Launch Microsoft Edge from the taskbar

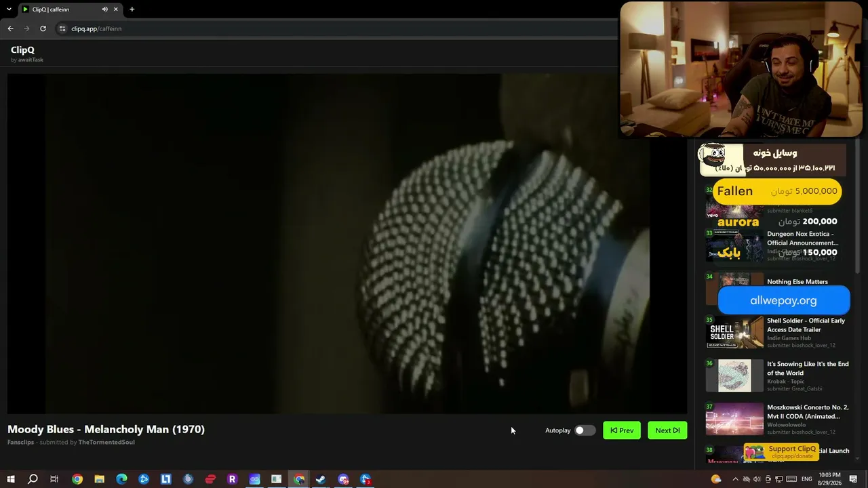pyautogui.click(x=121, y=479)
